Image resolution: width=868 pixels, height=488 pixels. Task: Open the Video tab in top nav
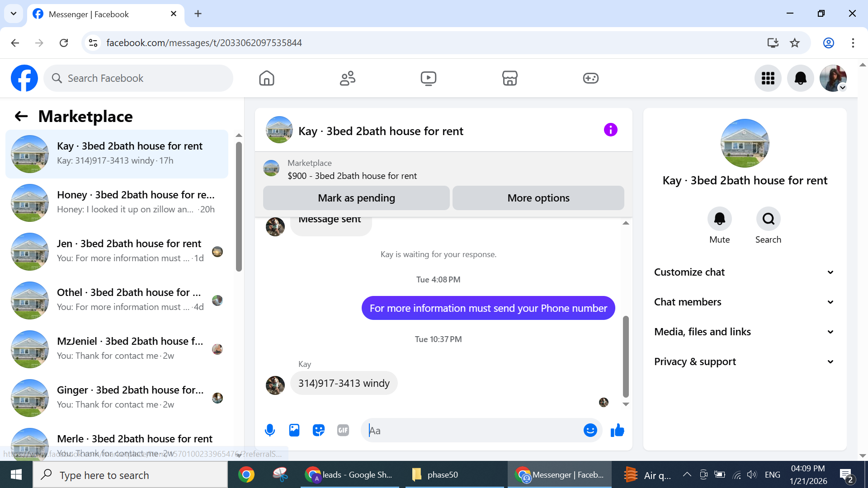[x=428, y=78]
